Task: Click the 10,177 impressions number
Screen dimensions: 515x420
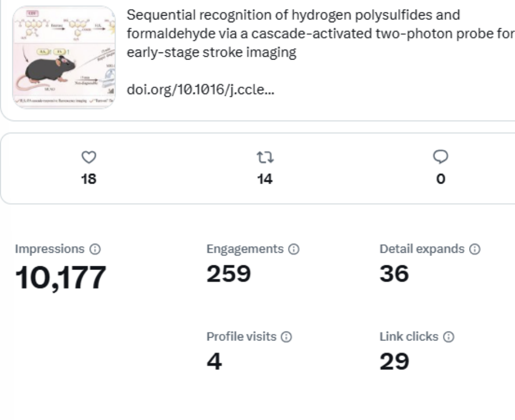Action: (61, 278)
